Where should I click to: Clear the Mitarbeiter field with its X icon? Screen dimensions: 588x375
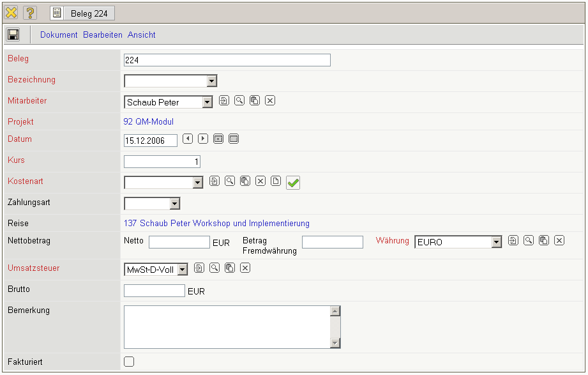pos(270,101)
